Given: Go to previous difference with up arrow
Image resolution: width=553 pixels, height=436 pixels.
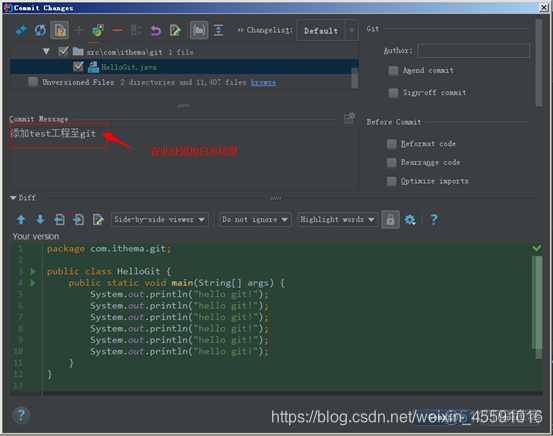Looking at the screenshot, I should 21,219.
